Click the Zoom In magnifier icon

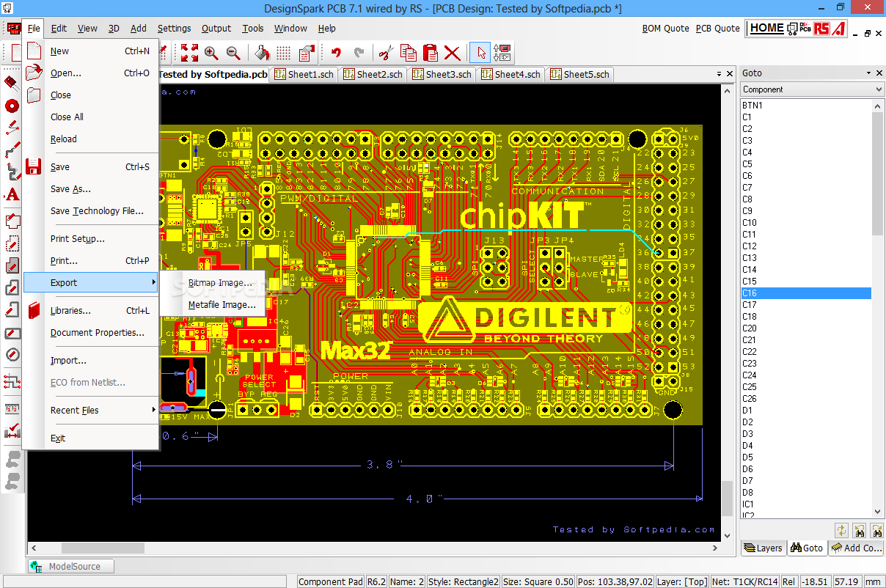coord(211,53)
